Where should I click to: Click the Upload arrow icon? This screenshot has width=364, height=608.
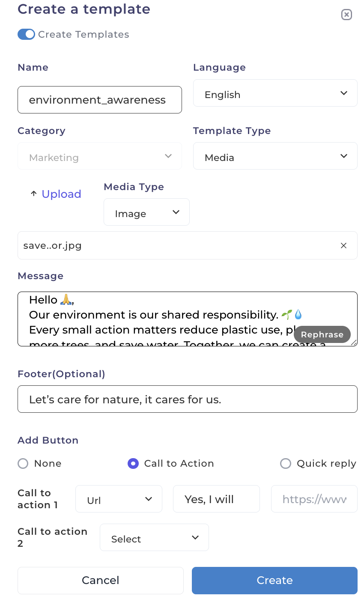pos(34,194)
